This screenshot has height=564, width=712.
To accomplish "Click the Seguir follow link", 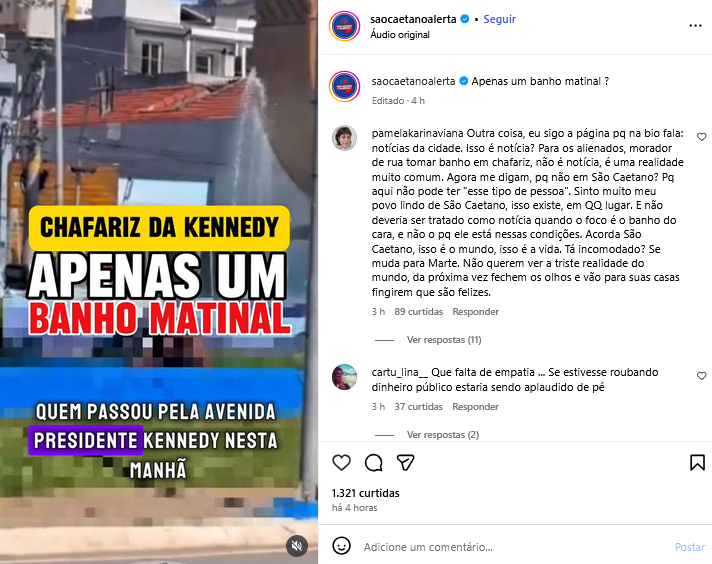I will [499, 19].
